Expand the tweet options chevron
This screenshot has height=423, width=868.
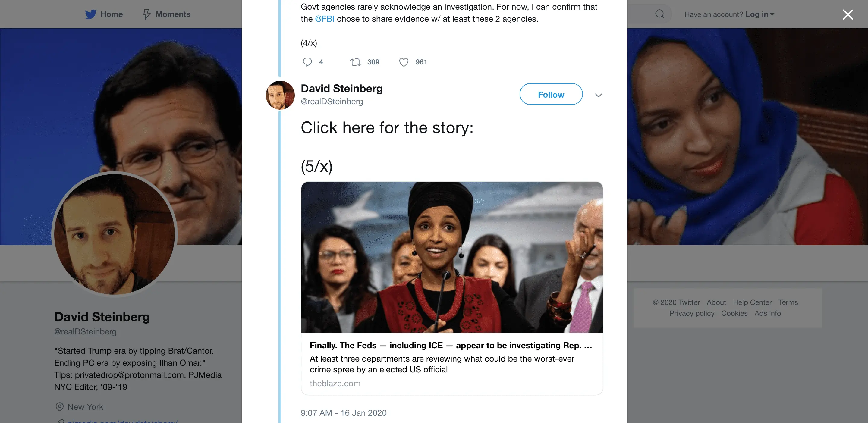tap(598, 95)
